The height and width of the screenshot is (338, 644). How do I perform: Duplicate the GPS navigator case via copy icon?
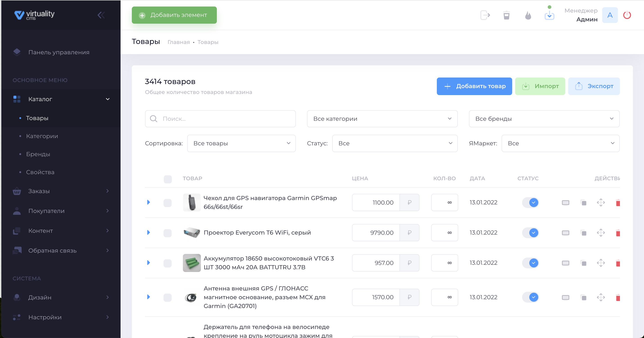[584, 203]
